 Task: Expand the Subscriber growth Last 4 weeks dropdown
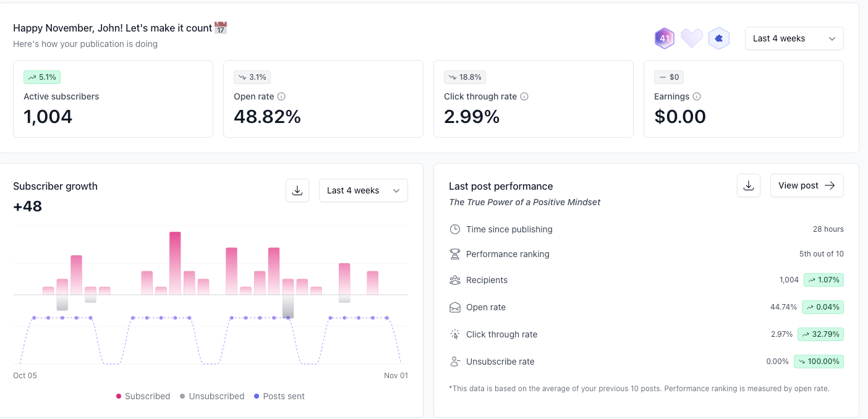point(364,190)
